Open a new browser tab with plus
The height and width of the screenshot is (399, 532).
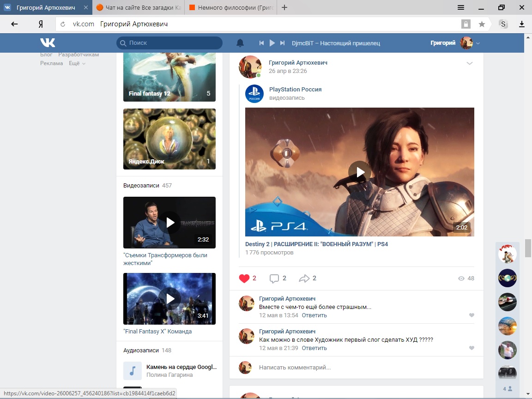284,7
